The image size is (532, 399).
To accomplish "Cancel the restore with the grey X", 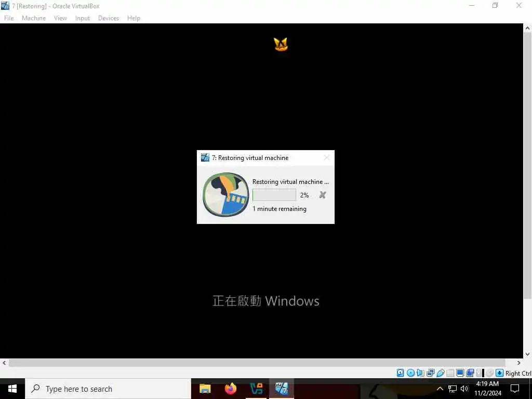I will (x=323, y=195).
